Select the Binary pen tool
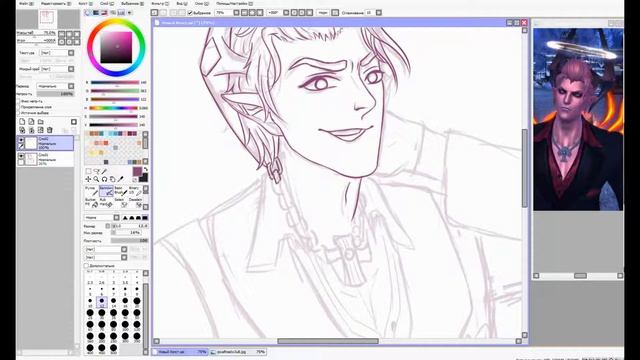This screenshot has width=640, height=360. pos(135,191)
